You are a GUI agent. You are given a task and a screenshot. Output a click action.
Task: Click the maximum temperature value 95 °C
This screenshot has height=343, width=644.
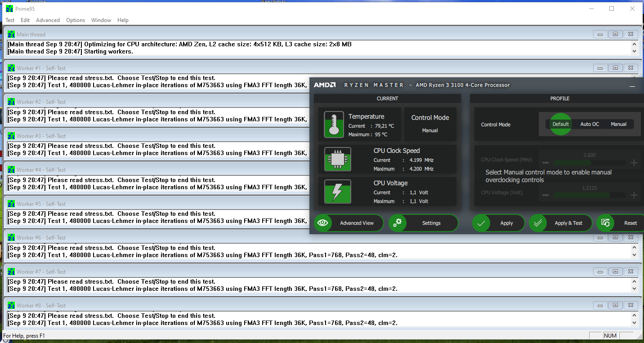coord(381,134)
